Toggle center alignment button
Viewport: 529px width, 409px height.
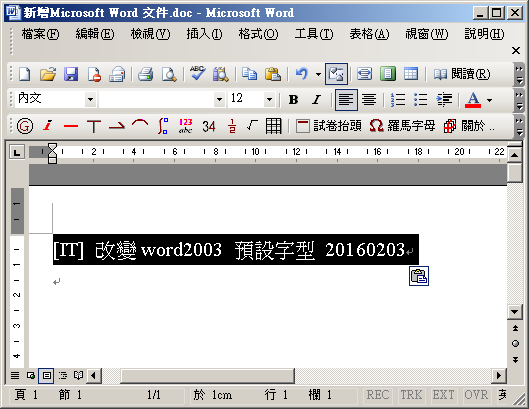tap(369, 100)
